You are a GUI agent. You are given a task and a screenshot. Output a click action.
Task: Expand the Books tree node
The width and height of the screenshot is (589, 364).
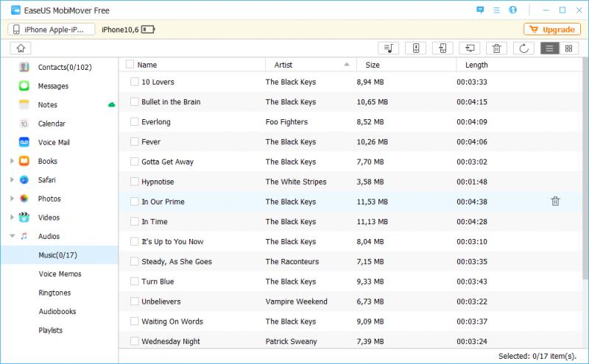(12, 161)
